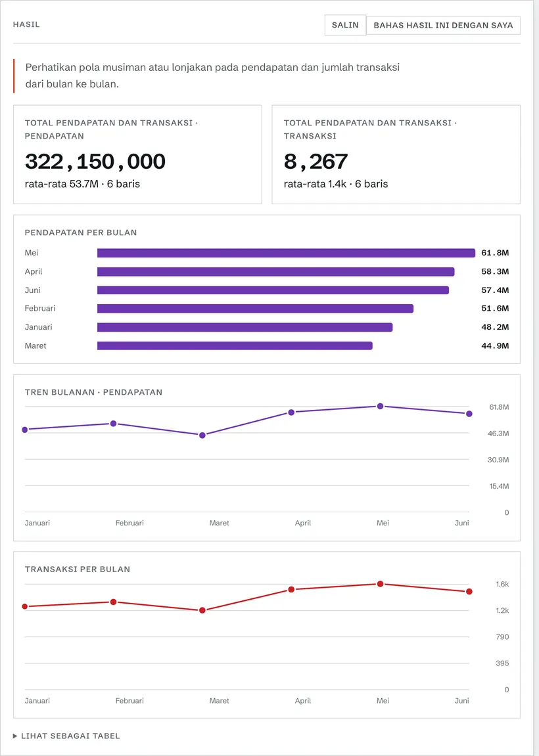Click the 46.3M axis label
The image size is (539, 756).
498,434
